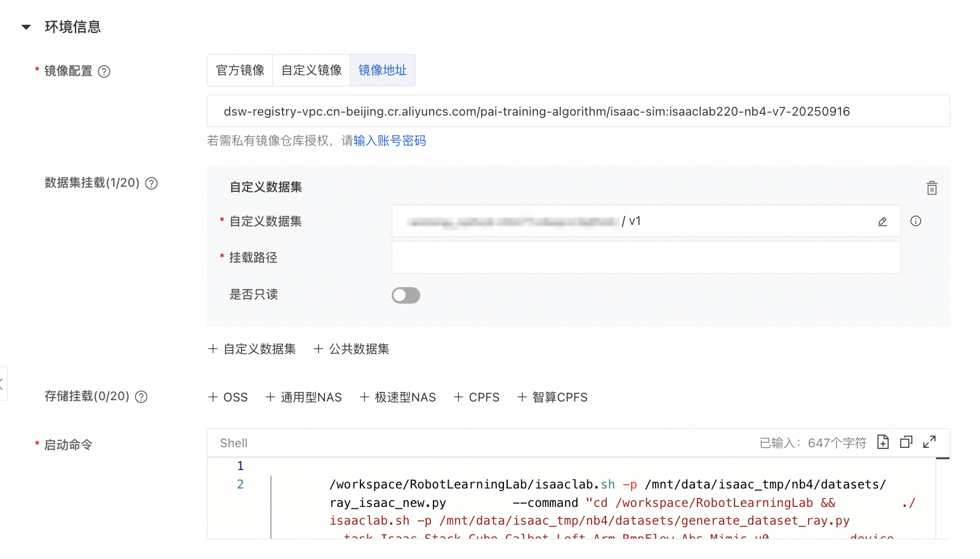Viewport: 980px width, 559px height.
Task: Select the 官方镜像 tab
Action: 240,70
